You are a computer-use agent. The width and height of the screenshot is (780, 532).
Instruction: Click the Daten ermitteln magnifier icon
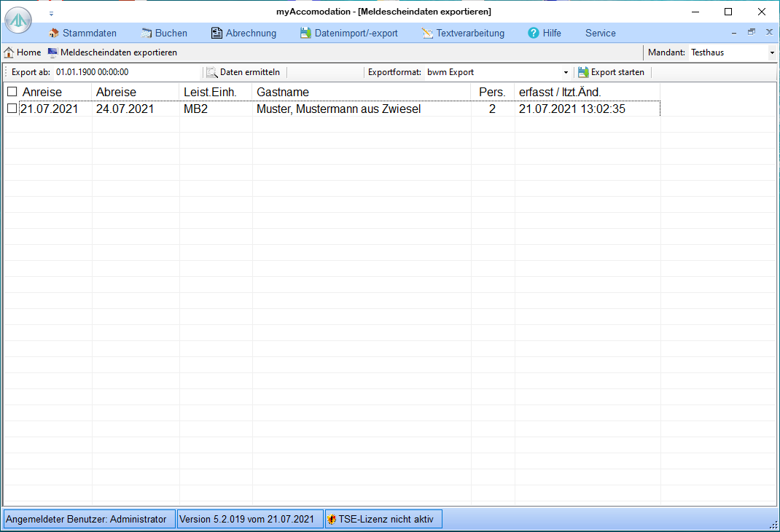pos(212,72)
